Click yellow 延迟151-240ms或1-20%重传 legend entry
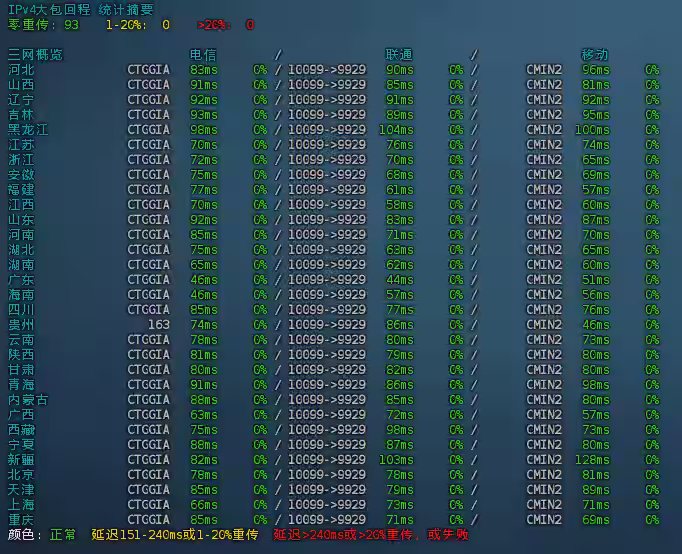Viewport: 682px width, 554px height. (174, 534)
